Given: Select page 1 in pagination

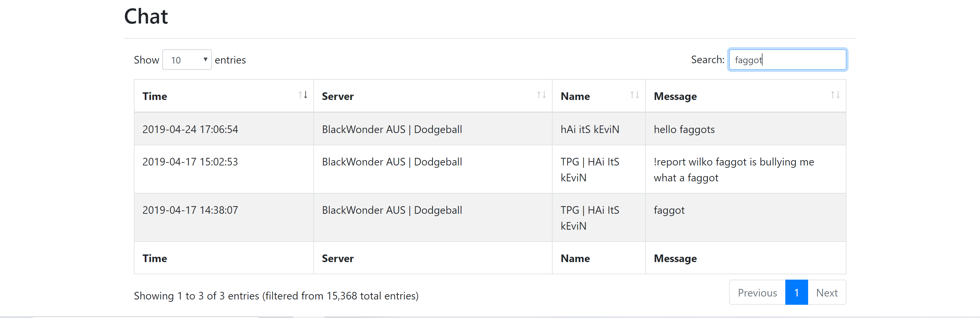Looking at the screenshot, I should click(x=796, y=293).
